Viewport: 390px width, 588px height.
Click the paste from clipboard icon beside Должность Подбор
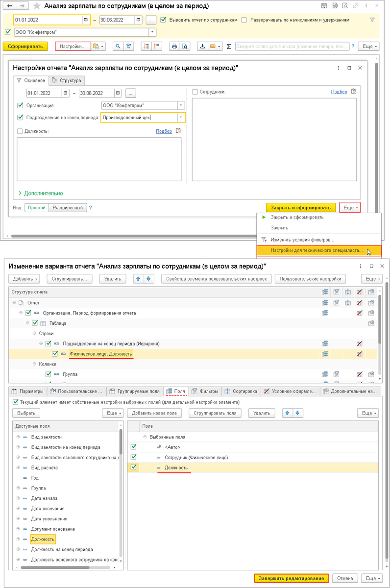178,131
